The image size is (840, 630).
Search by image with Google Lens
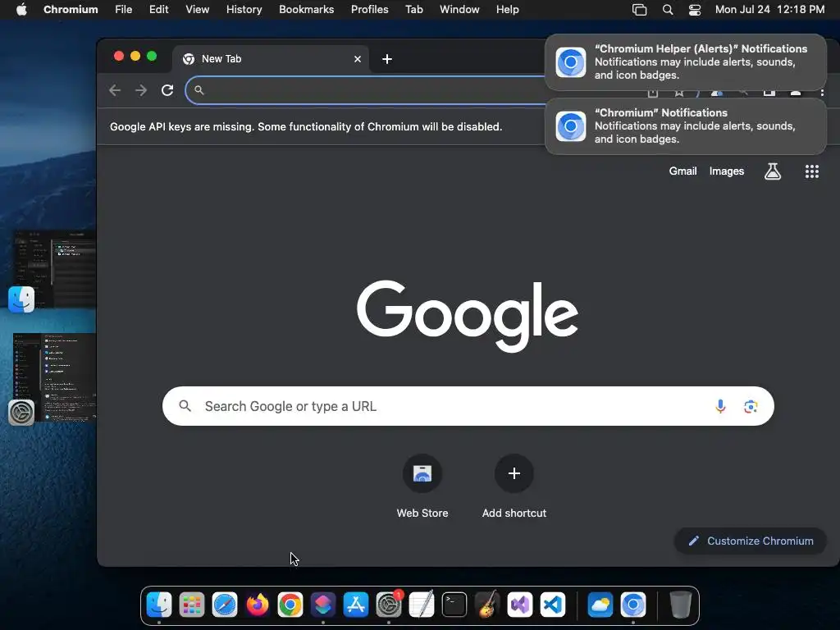click(x=751, y=406)
